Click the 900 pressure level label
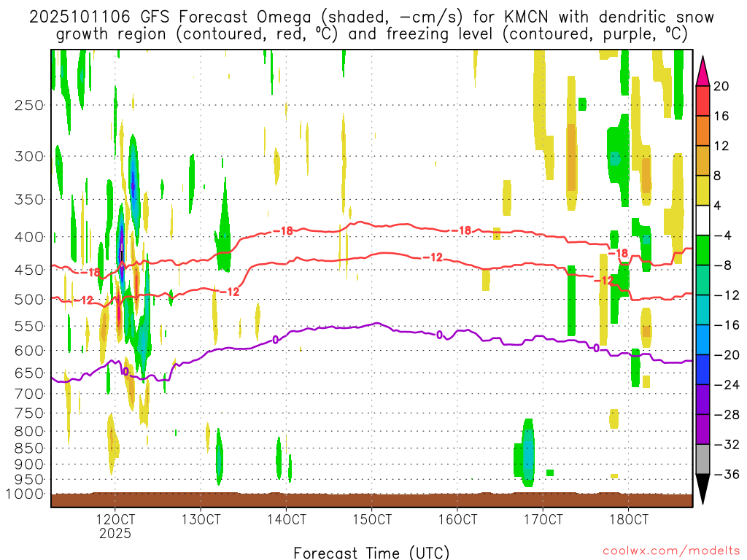The height and width of the screenshot is (560, 747). click(x=28, y=464)
